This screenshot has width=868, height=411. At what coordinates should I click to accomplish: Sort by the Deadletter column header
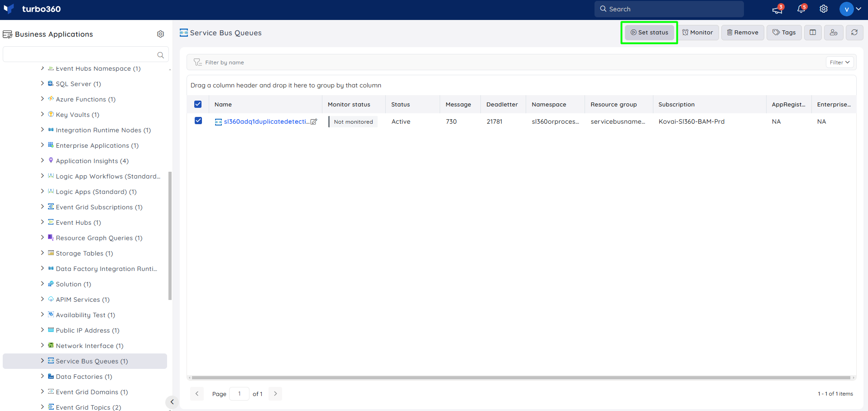pyautogui.click(x=502, y=104)
